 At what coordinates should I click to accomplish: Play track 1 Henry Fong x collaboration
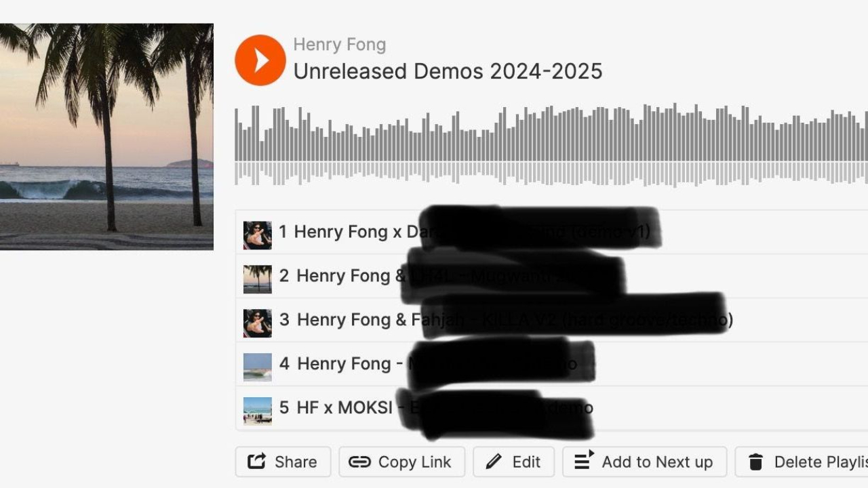tap(551, 232)
